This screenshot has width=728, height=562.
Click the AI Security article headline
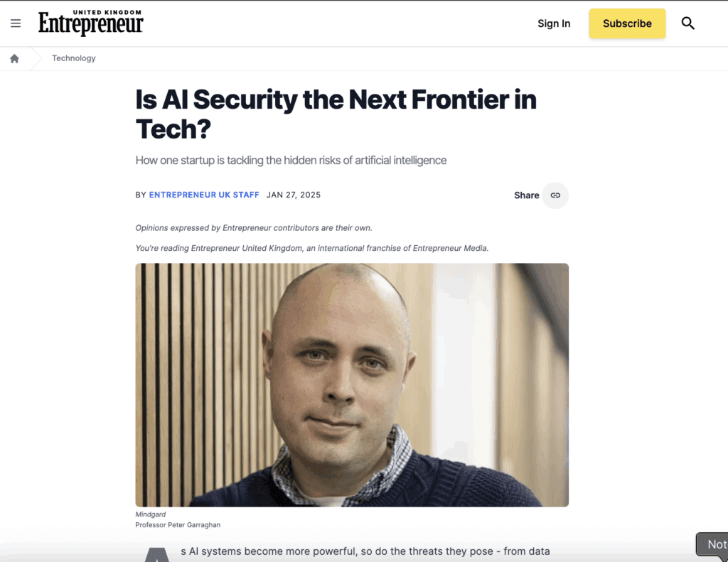pyautogui.click(x=336, y=114)
